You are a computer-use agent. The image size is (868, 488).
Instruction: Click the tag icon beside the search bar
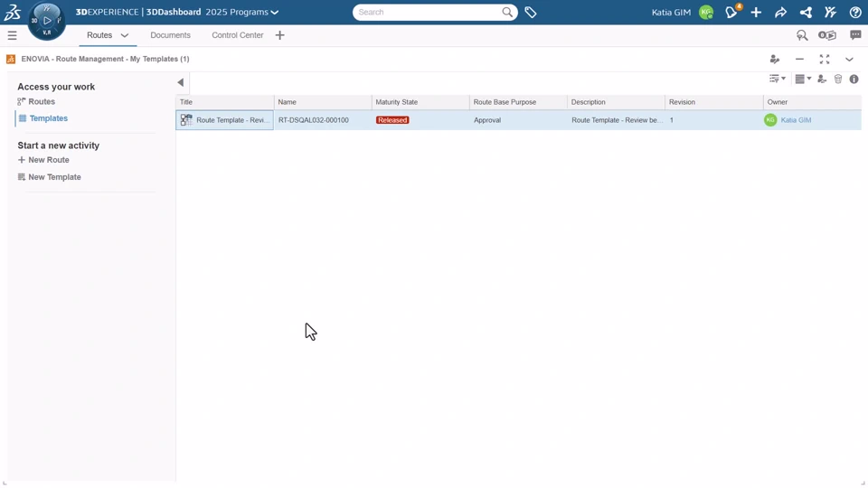[x=531, y=12]
